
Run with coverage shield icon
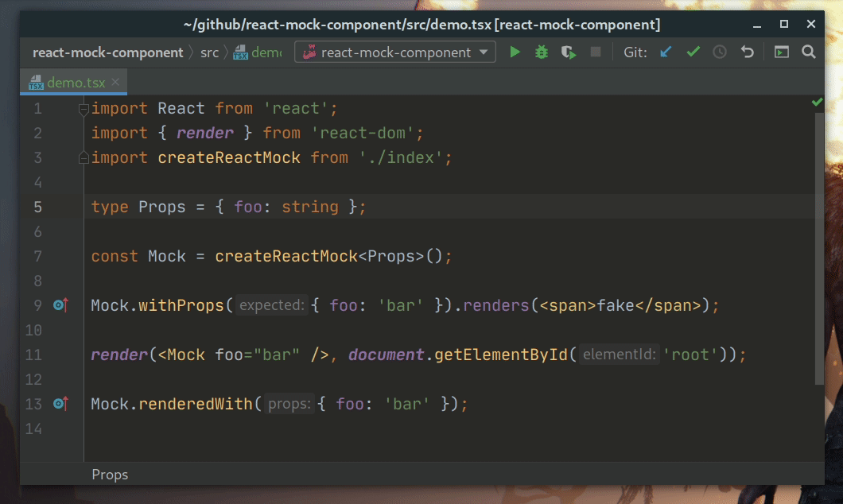pos(569,52)
